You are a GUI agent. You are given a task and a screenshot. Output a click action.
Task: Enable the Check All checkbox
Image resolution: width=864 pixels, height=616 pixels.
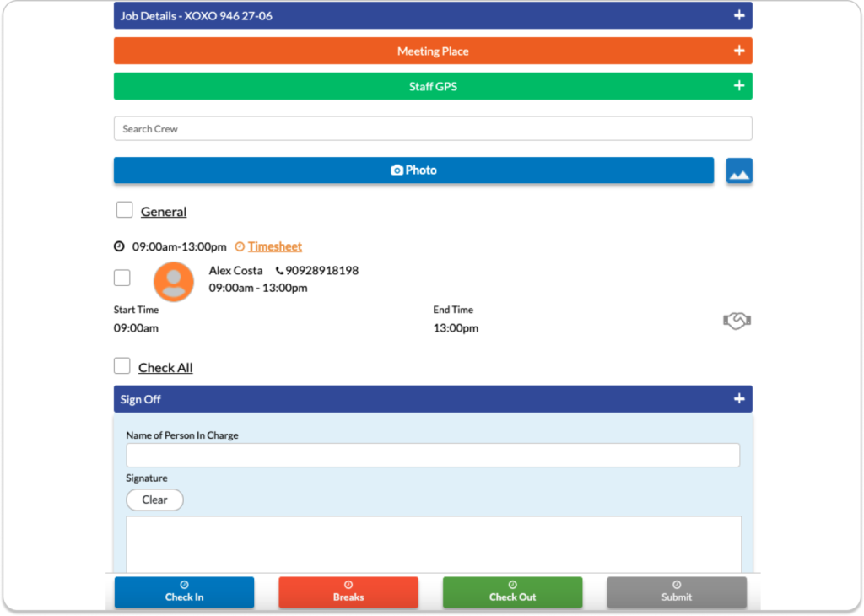[x=121, y=365]
